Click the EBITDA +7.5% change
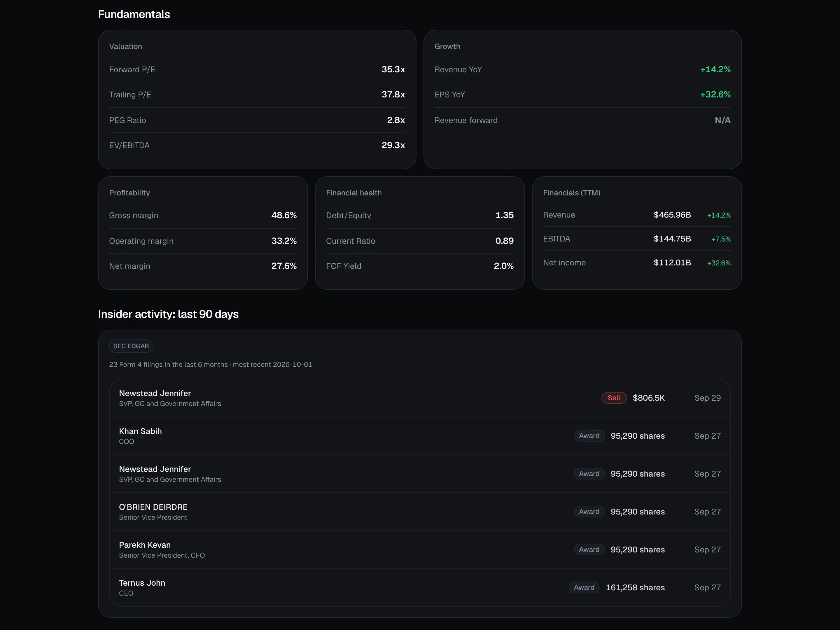 721,239
